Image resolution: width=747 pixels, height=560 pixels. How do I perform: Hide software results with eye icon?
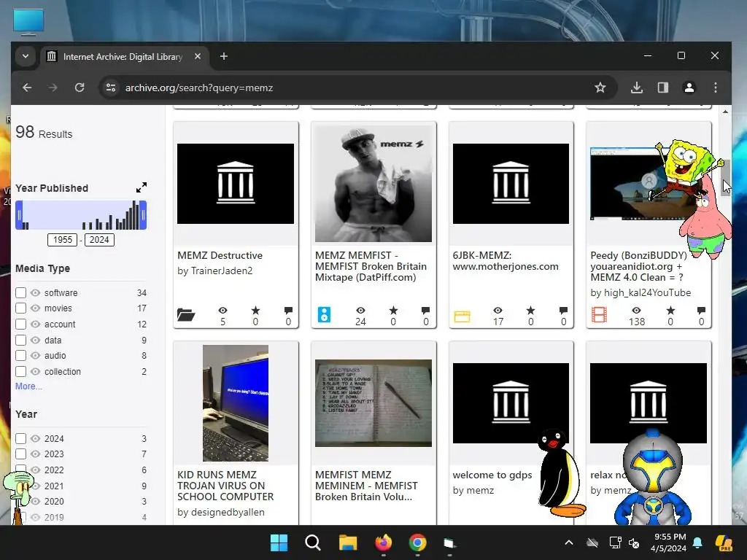35,292
